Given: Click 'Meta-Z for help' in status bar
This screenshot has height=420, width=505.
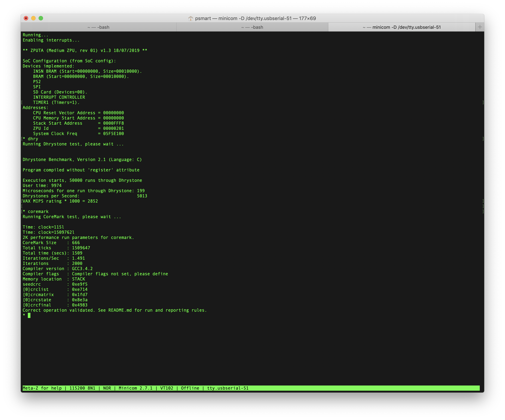Looking at the screenshot, I should click(42, 388).
